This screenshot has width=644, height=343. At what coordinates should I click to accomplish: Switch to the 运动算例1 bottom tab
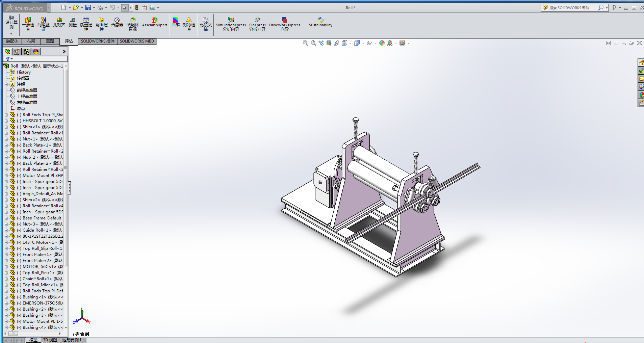pos(72,340)
